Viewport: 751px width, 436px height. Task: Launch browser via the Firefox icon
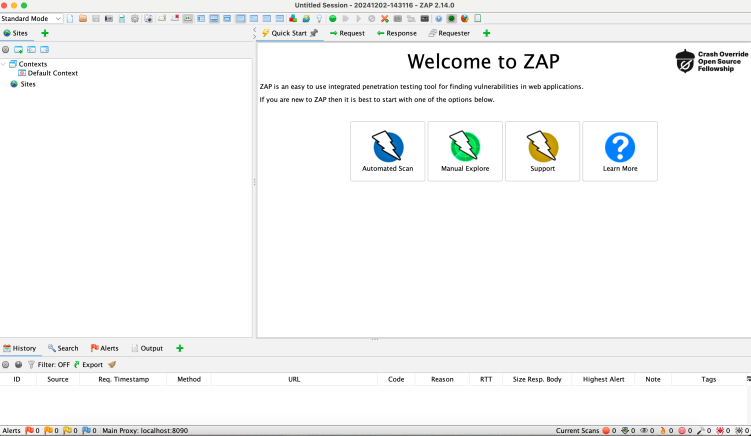[x=465, y=19]
